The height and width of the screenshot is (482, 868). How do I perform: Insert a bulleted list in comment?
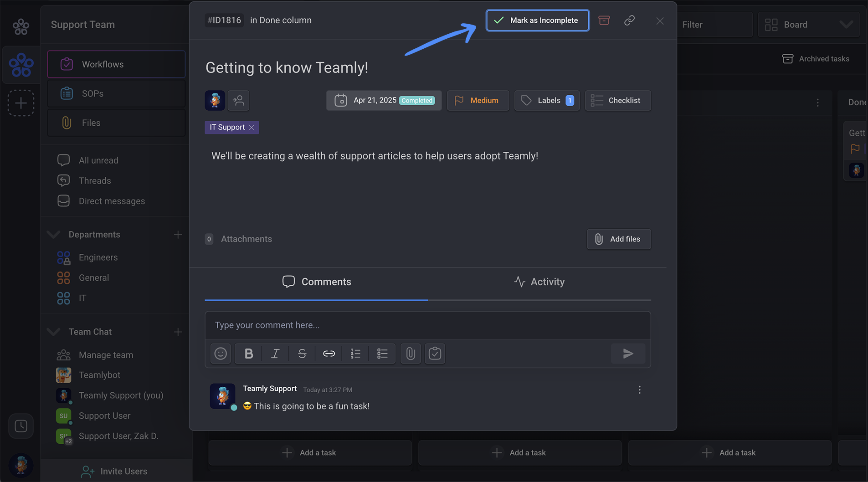[382, 354]
